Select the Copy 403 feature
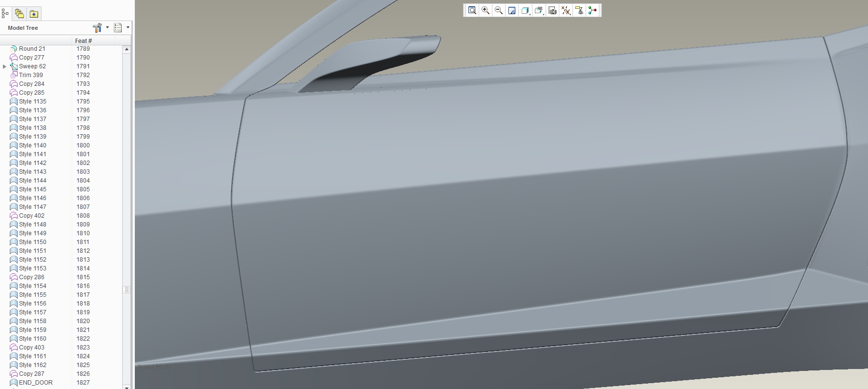 [x=31, y=348]
